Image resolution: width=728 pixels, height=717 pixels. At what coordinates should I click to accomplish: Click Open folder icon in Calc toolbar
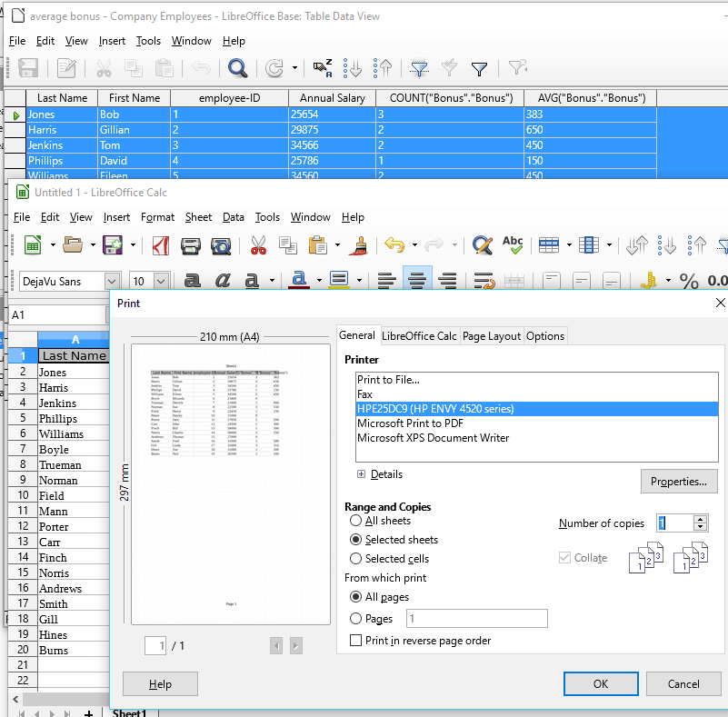(x=73, y=245)
